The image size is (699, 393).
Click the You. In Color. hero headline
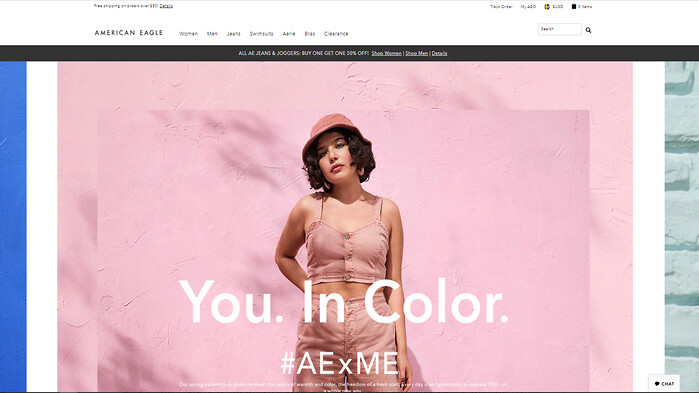343,302
